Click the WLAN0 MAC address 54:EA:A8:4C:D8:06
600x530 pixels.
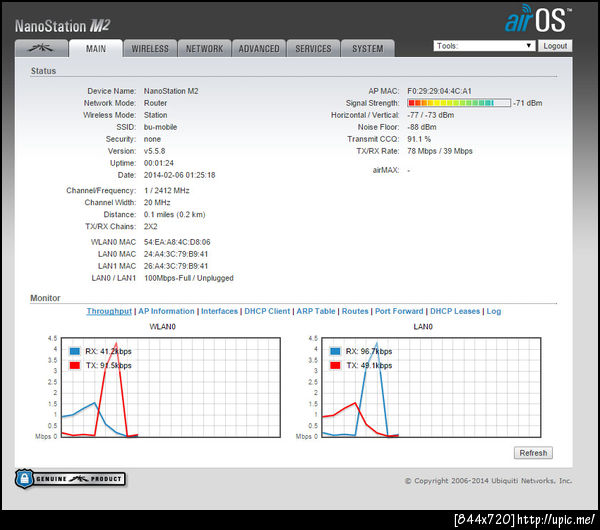tap(177, 242)
